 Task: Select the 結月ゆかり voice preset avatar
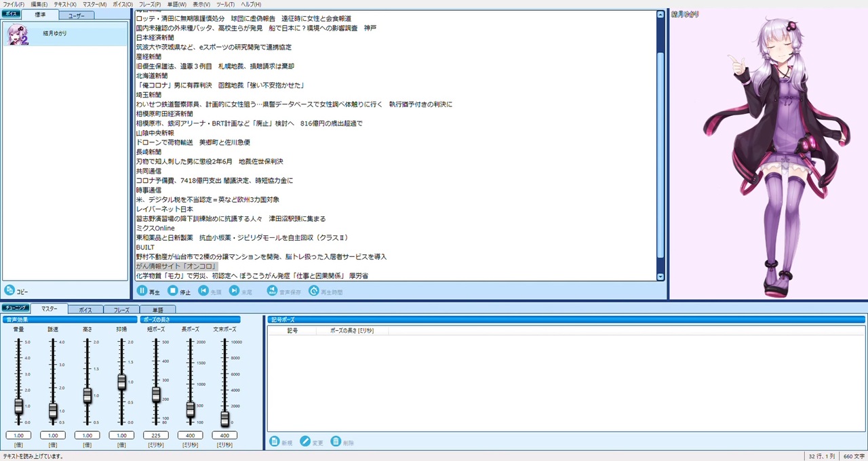coord(16,33)
